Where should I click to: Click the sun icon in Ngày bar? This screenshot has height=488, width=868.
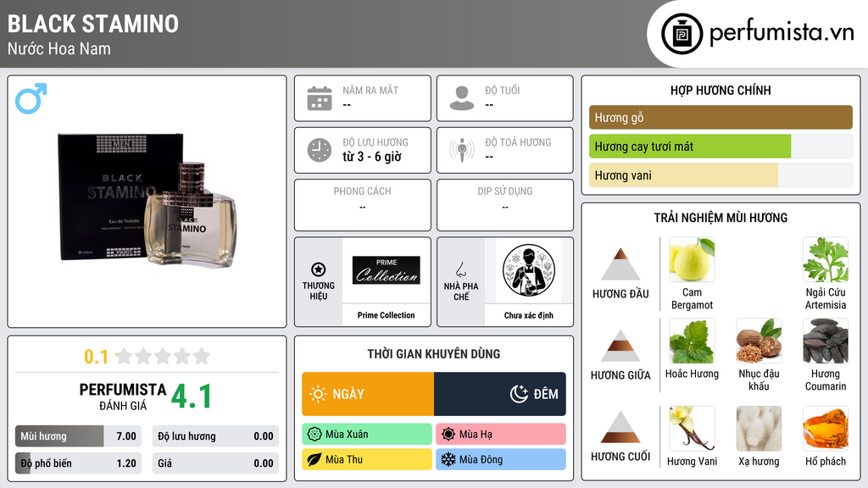pyautogui.click(x=319, y=394)
